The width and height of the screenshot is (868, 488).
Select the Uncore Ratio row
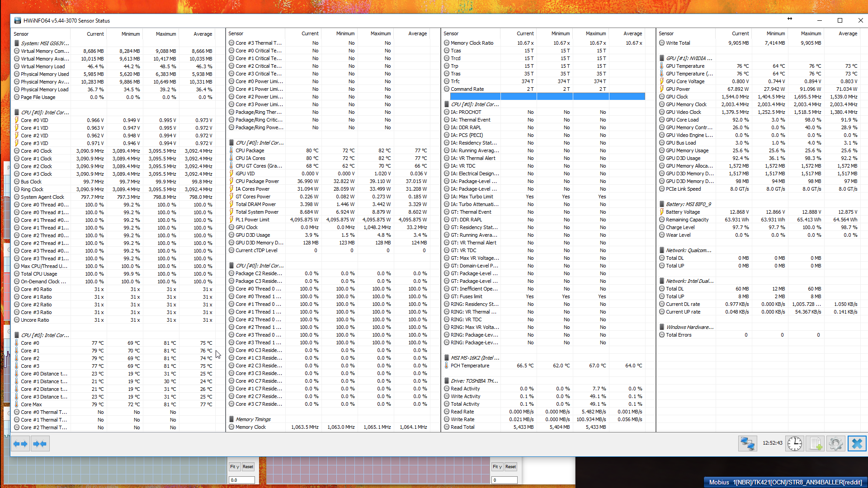114,320
